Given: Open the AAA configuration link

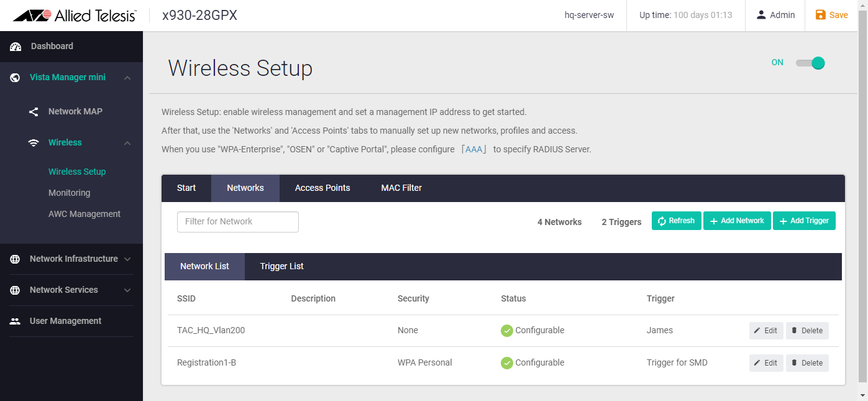Looking at the screenshot, I should [x=473, y=149].
